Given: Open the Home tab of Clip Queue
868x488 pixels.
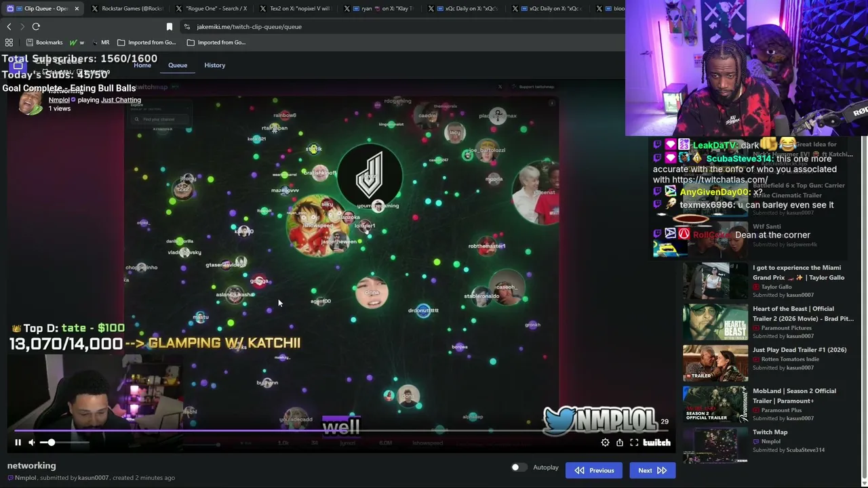Looking at the screenshot, I should tap(142, 65).
